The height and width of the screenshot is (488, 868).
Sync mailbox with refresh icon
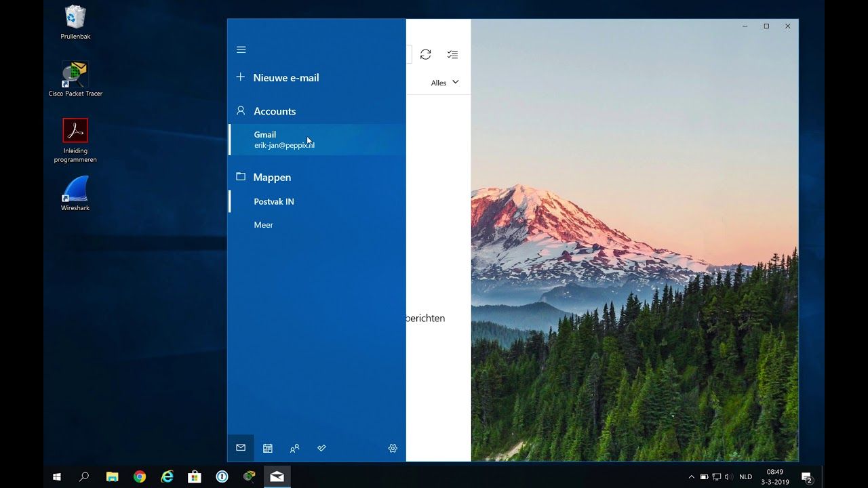coord(426,54)
